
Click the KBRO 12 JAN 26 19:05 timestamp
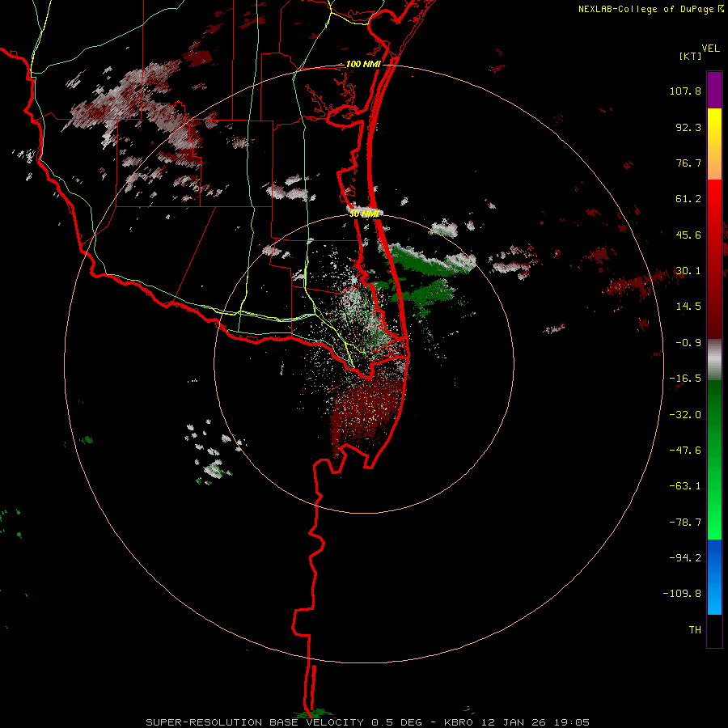[x=516, y=722]
